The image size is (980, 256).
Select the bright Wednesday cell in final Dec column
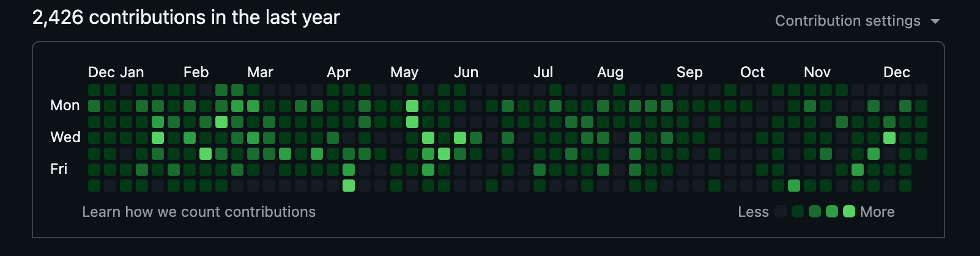coord(889,138)
